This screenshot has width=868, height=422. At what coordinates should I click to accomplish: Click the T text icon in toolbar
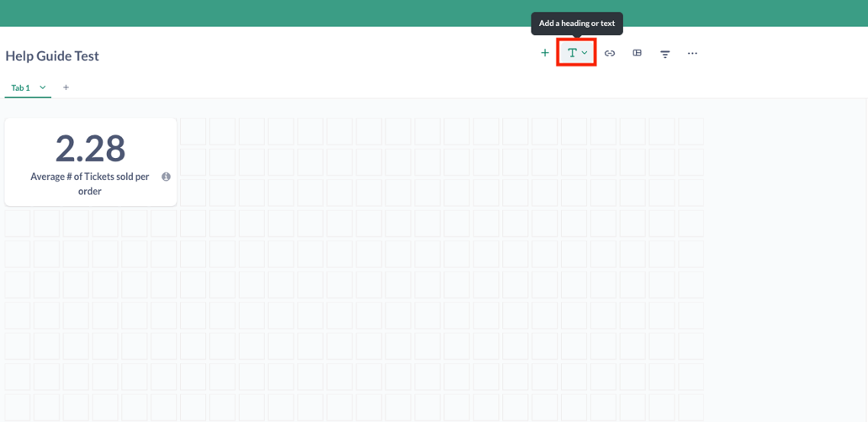(x=572, y=53)
